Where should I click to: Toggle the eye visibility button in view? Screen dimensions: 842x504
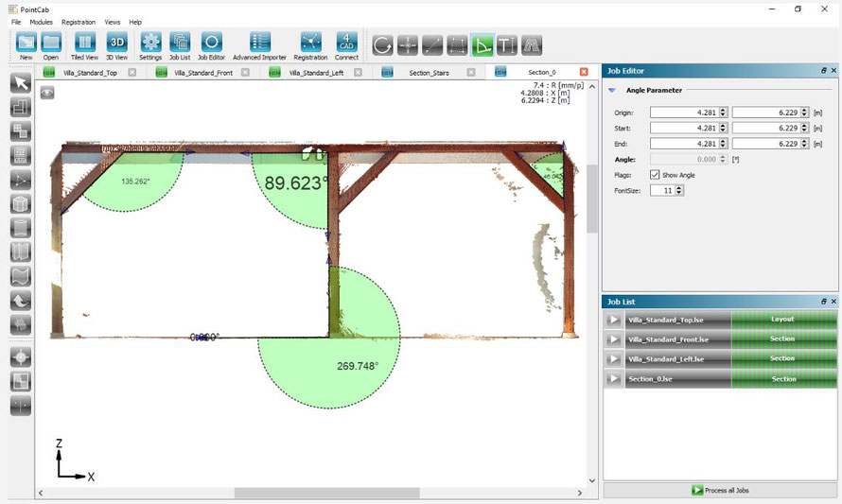47,93
